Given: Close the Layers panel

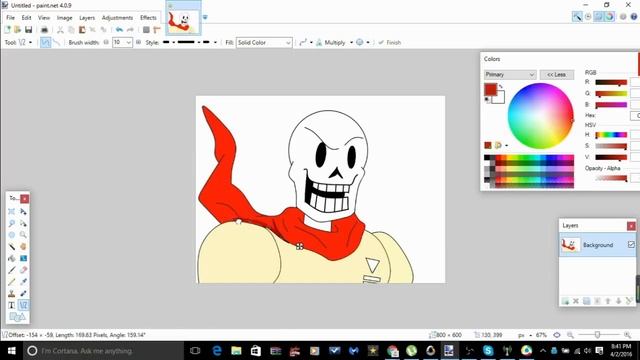Looking at the screenshot, I should tap(631, 226).
